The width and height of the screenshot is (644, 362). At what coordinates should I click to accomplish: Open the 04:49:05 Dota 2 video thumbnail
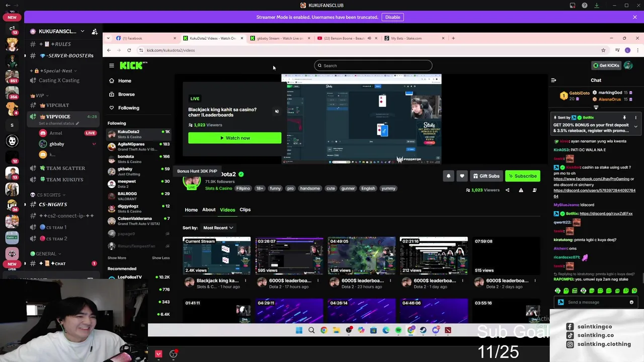pos(361,255)
